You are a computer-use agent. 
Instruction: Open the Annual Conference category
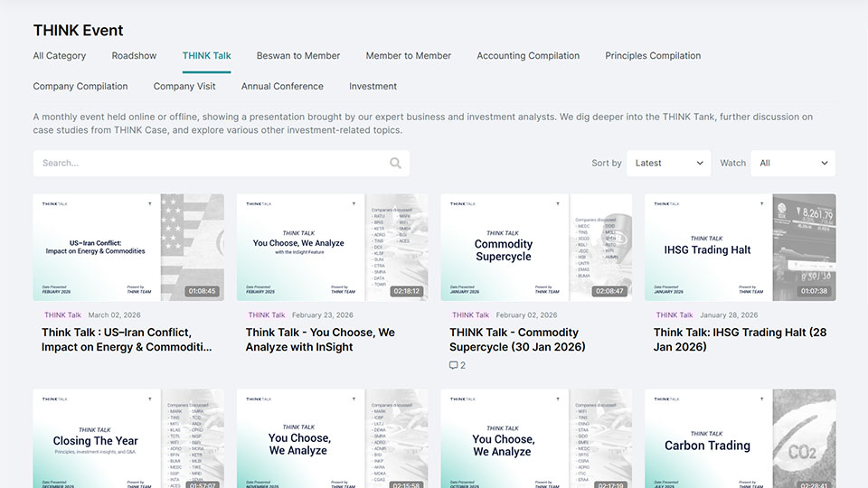coord(282,87)
